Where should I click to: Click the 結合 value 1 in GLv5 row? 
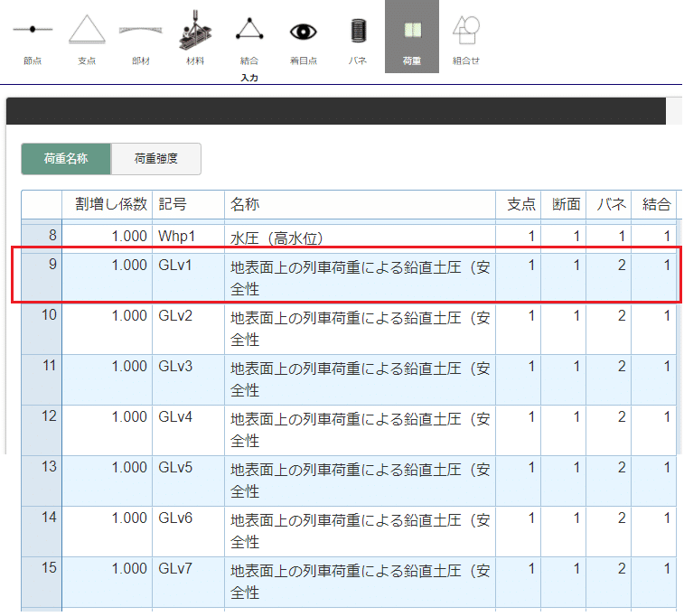click(x=654, y=481)
